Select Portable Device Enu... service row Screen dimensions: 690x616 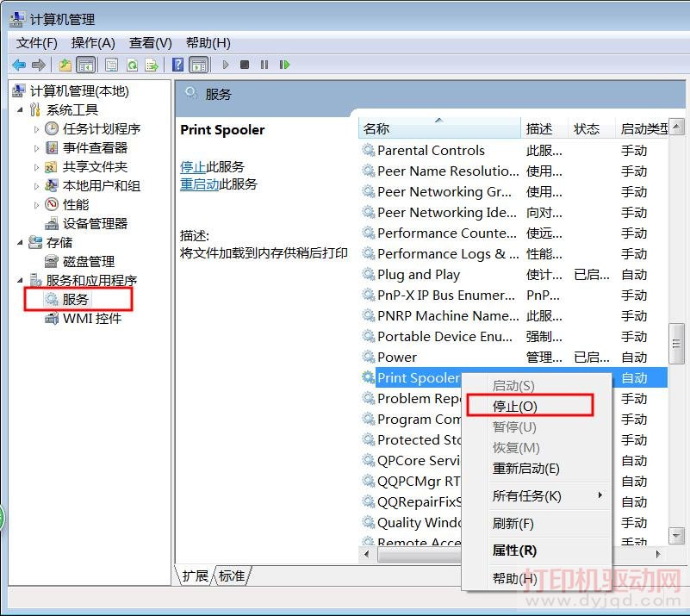pyautogui.click(x=513, y=337)
